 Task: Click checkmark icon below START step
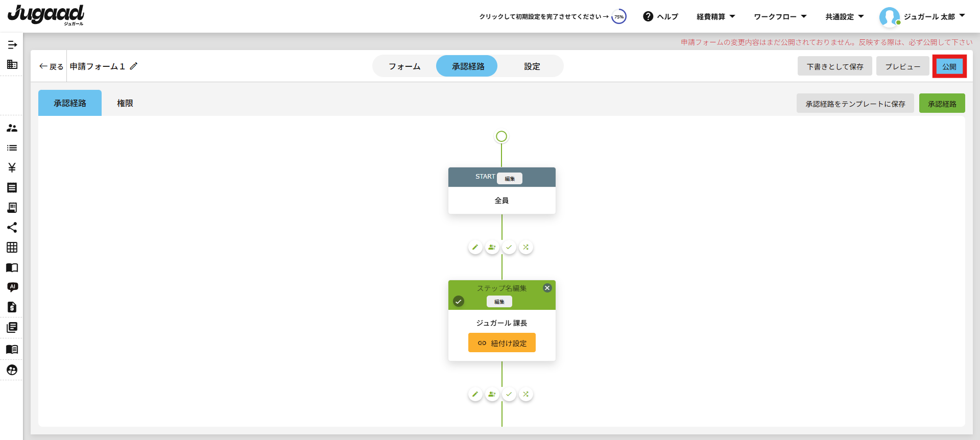(x=509, y=248)
